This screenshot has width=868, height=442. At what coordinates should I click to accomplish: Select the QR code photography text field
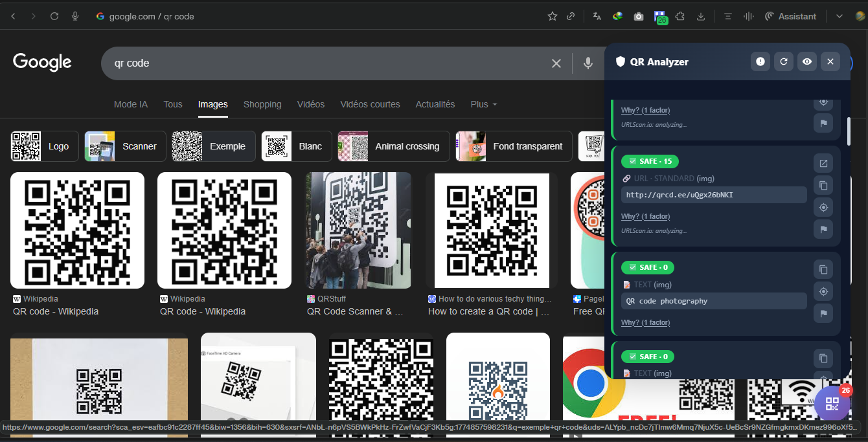(714, 301)
